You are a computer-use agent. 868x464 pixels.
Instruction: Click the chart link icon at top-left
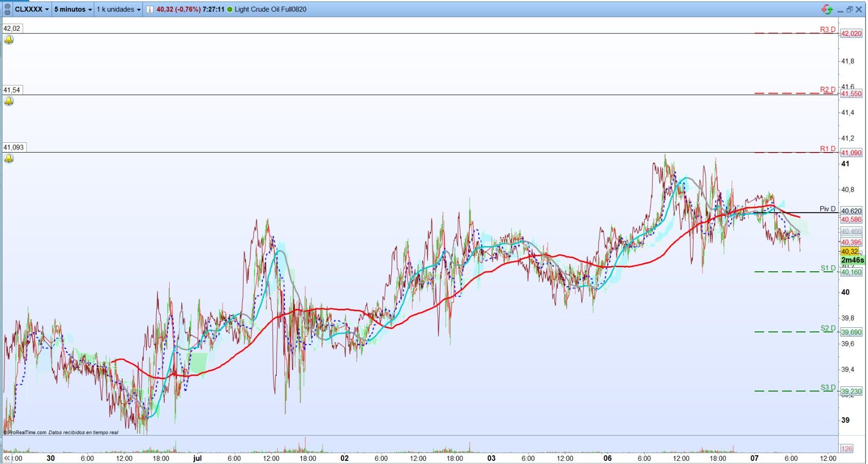(x=7, y=9)
